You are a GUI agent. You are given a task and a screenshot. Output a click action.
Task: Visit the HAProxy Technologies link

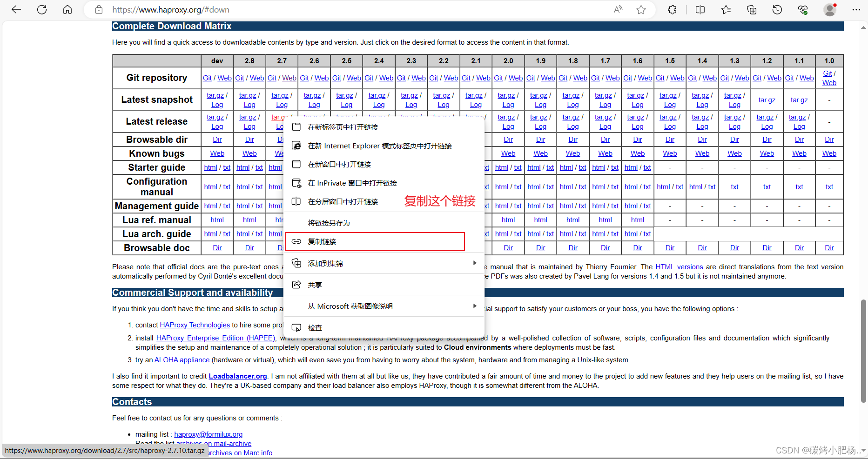click(x=195, y=325)
